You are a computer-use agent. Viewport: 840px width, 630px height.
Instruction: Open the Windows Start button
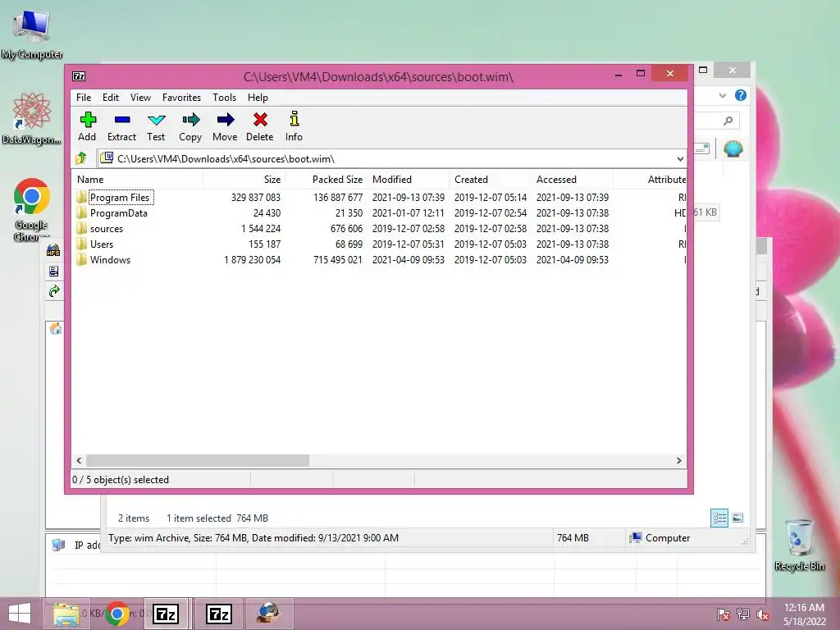[x=20, y=614]
